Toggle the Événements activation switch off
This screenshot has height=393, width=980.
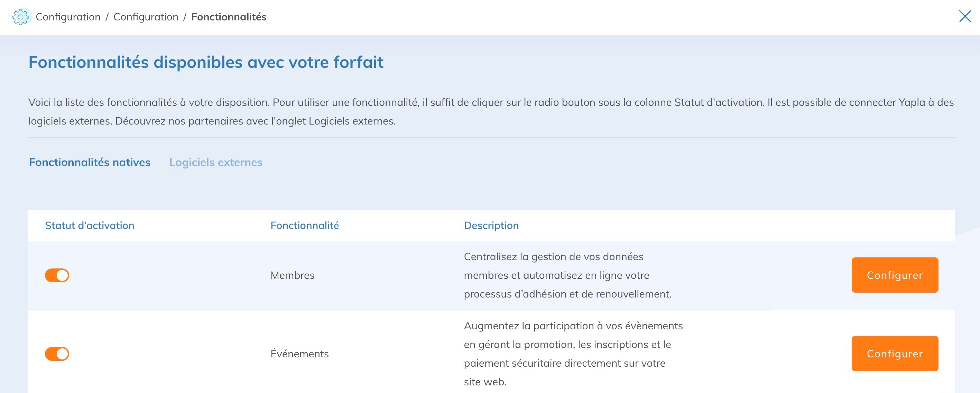click(x=57, y=354)
